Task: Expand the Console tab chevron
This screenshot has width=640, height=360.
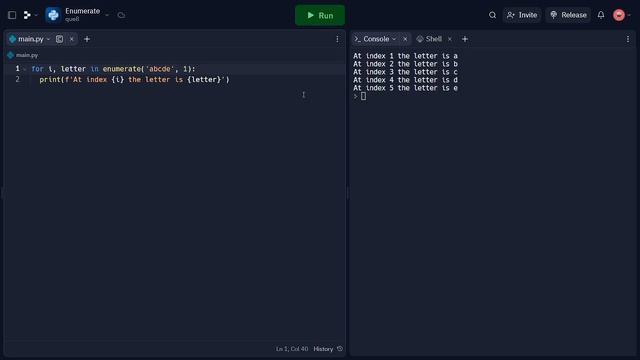Action: [x=394, y=39]
